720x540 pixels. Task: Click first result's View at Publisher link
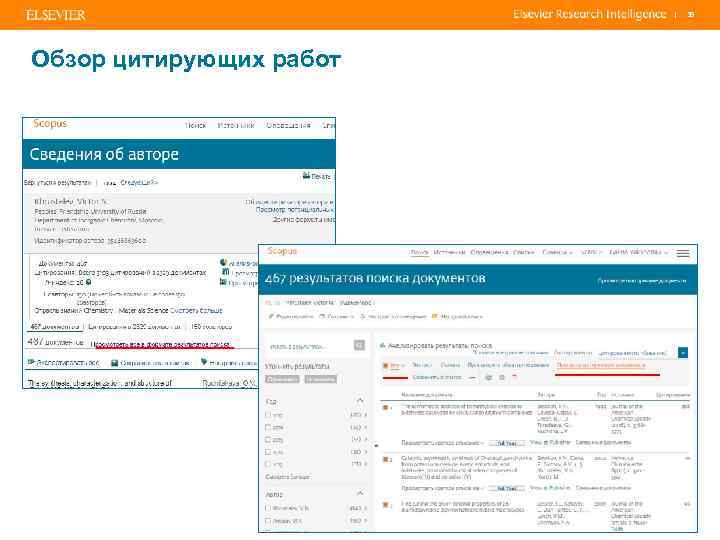pyautogui.click(x=550, y=442)
